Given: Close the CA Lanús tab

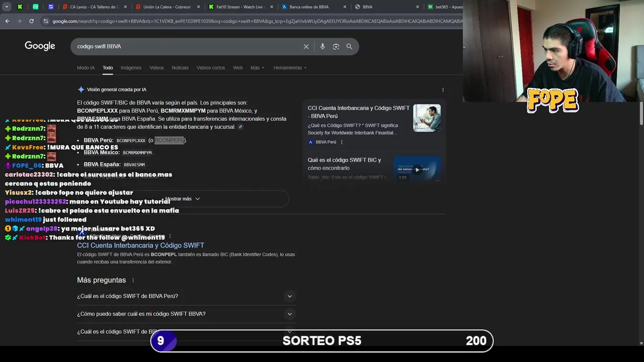Looking at the screenshot, I should pos(125,7).
